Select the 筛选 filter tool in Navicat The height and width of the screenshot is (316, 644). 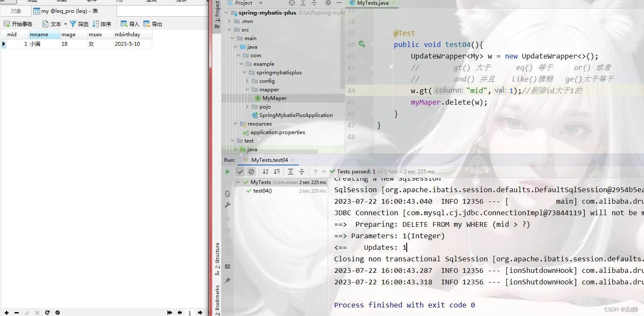79,24
